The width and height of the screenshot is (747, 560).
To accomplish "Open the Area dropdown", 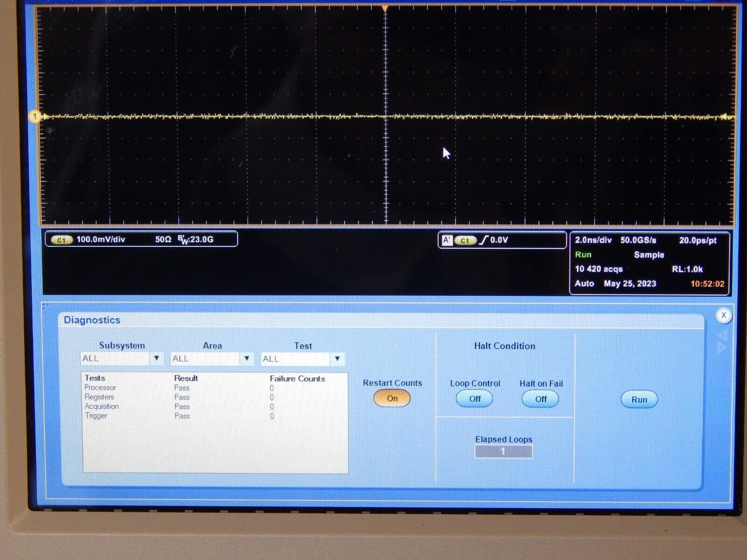I will pyautogui.click(x=247, y=358).
